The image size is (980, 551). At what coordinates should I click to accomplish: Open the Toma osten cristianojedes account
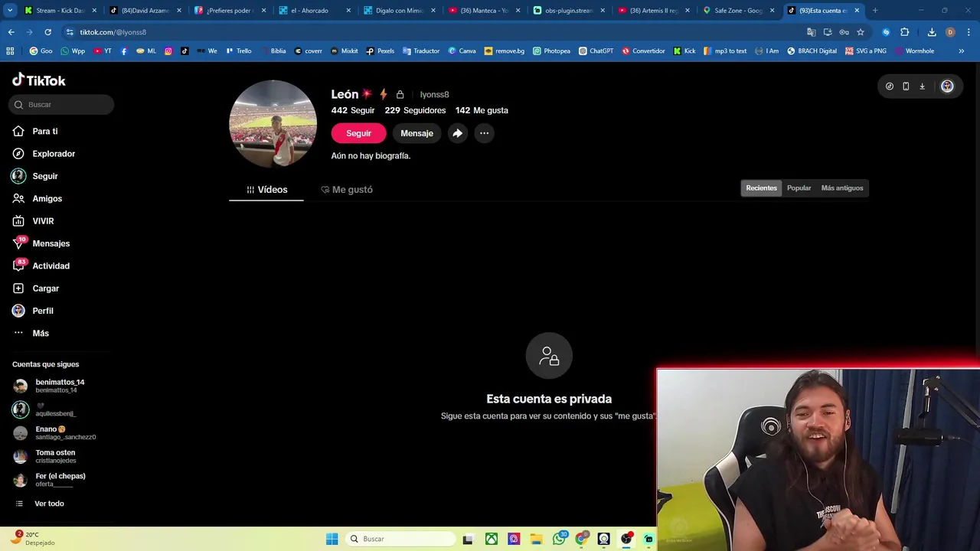44,456
